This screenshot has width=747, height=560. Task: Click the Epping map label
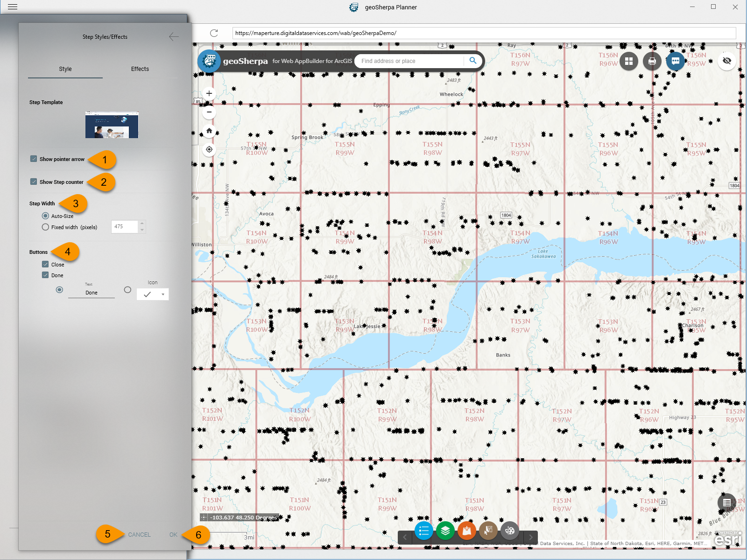coord(381,105)
